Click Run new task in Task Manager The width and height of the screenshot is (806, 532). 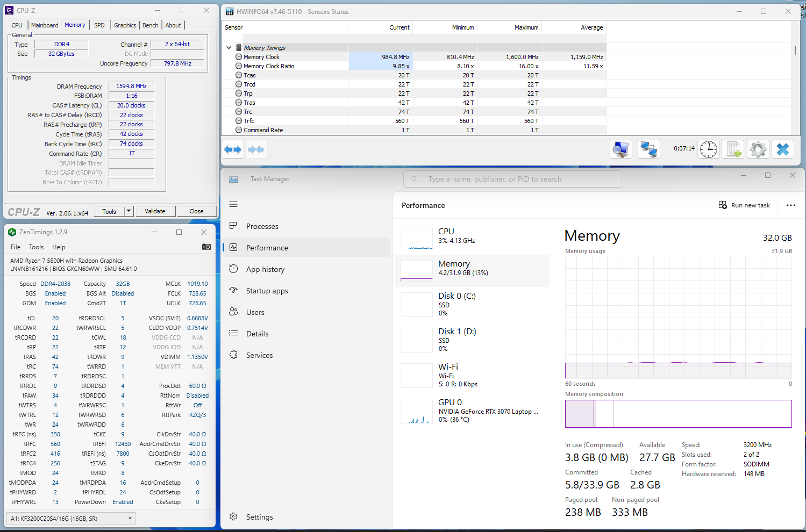(x=744, y=205)
